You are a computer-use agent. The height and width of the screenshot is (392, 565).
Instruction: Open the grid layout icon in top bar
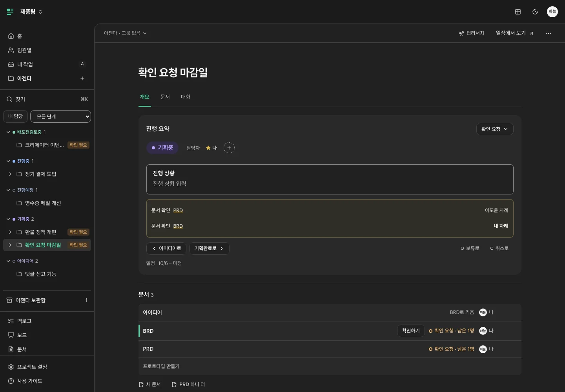[x=518, y=12]
